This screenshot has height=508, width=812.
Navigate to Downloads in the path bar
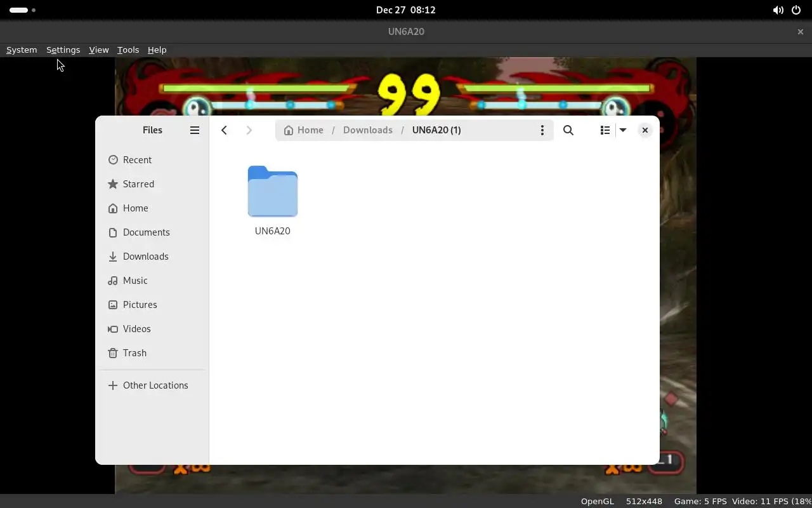(368, 130)
